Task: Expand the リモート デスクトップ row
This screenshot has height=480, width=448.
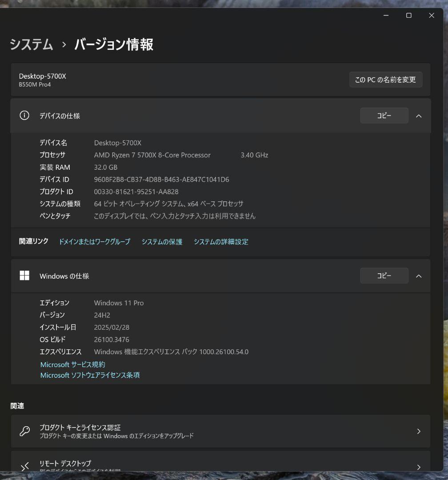Action: (418, 467)
